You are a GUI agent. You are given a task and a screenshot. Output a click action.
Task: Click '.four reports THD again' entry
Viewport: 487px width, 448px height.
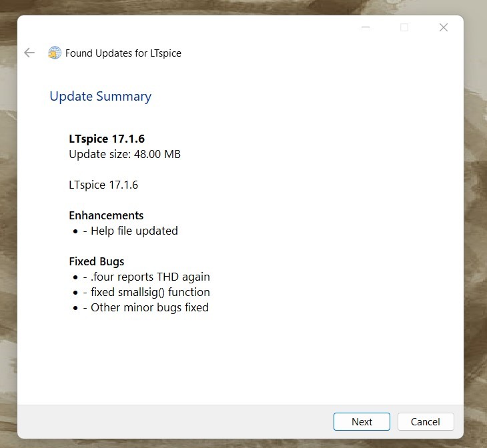[x=147, y=277]
